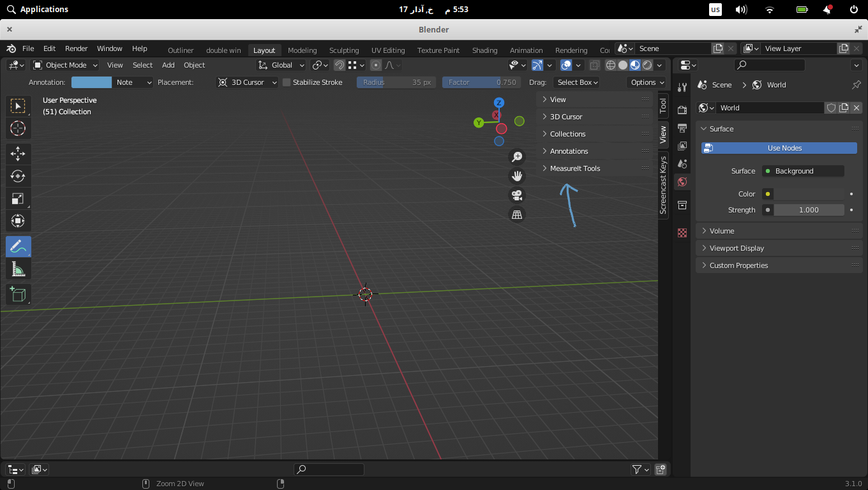Open the 3D Cursor placement dropdown

click(248, 82)
